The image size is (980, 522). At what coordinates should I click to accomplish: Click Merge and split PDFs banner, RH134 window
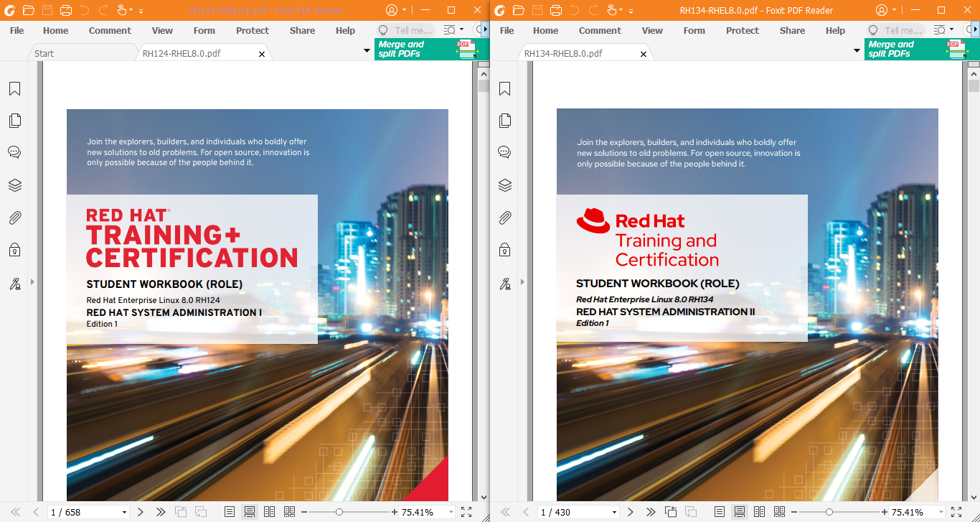coord(921,49)
